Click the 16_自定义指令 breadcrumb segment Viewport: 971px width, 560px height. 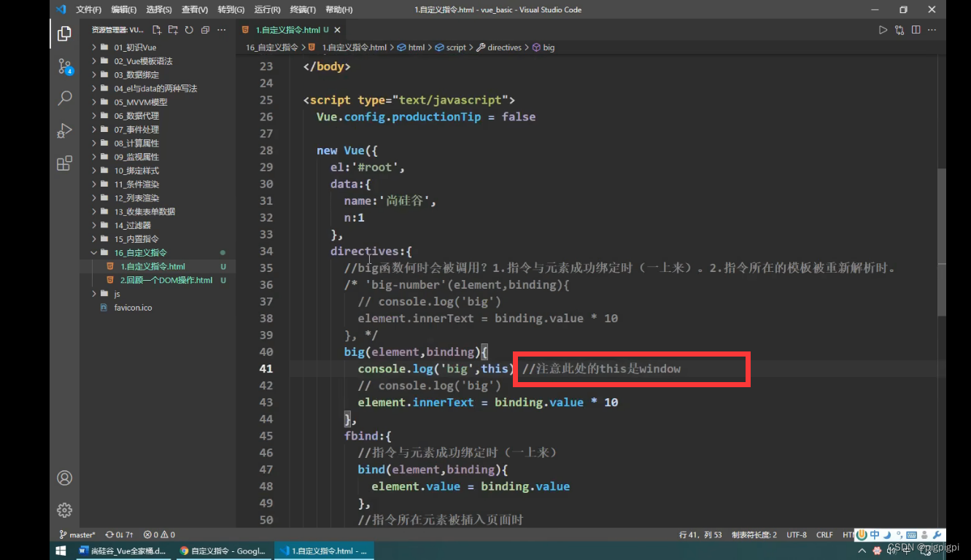272,47
